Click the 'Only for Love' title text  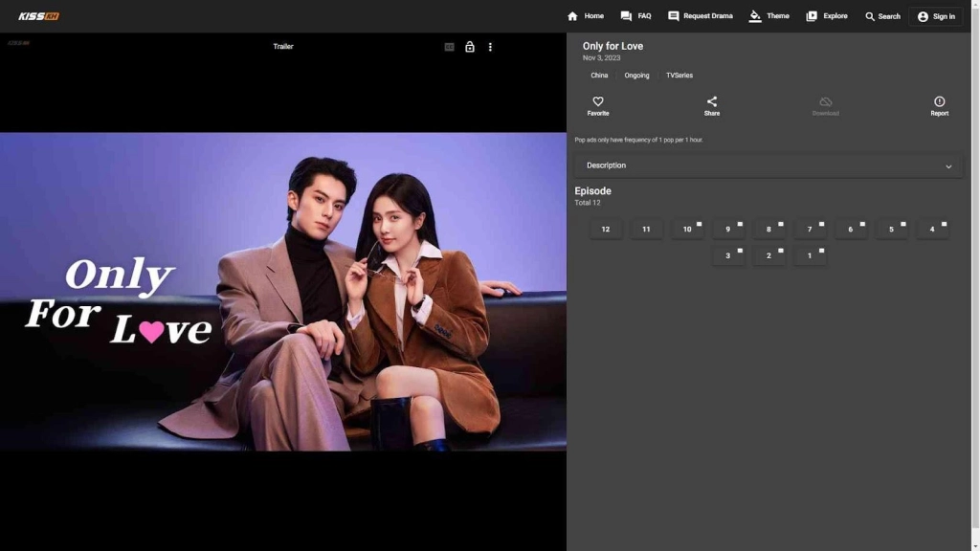coord(612,46)
